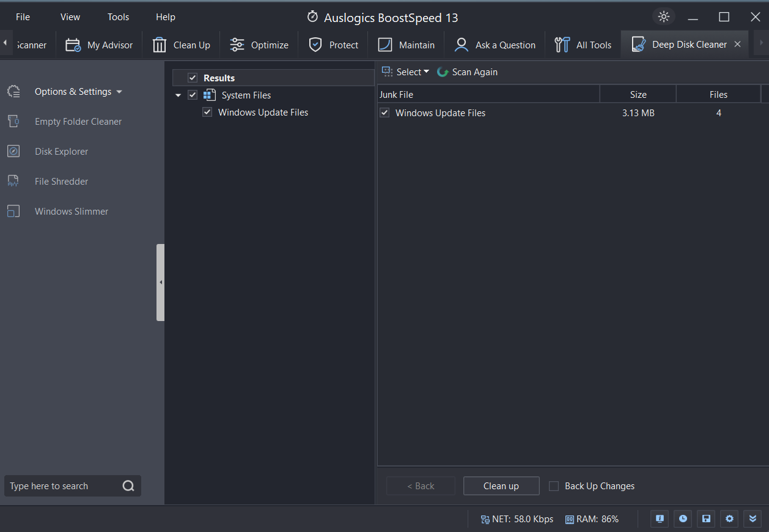
Task: Open Disk Explorer tool
Action: pyautogui.click(x=61, y=152)
